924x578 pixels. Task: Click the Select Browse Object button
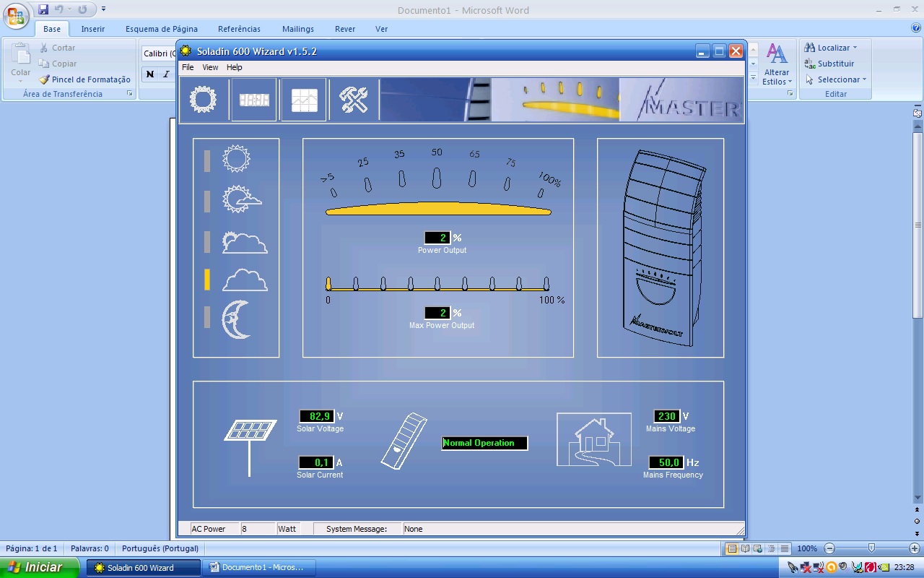coord(918,521)
